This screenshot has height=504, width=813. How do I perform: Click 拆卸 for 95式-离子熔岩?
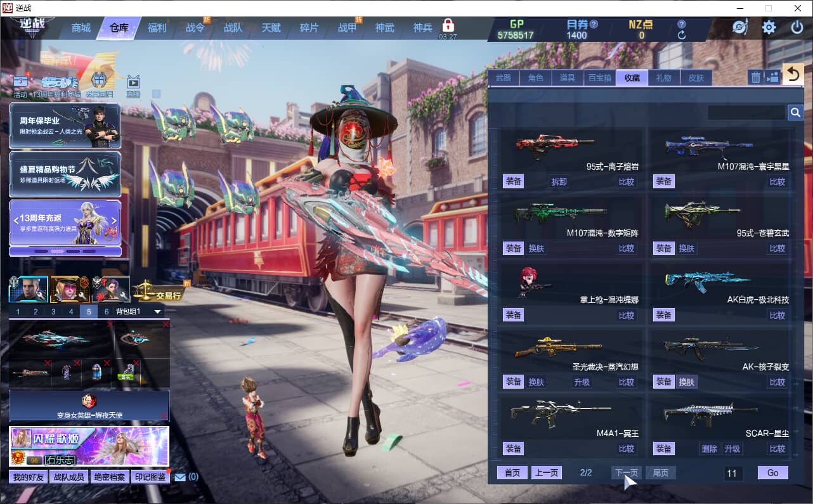559,182
